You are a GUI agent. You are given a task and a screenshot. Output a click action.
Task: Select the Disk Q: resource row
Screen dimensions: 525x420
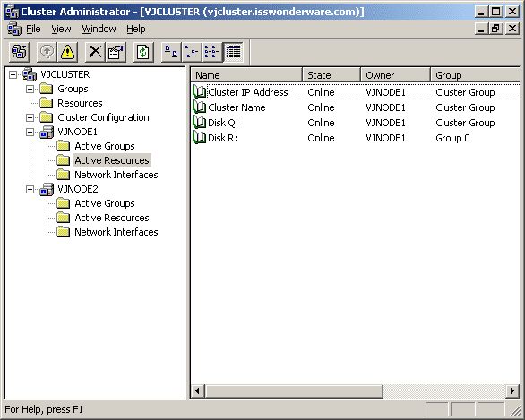point(356,123)
